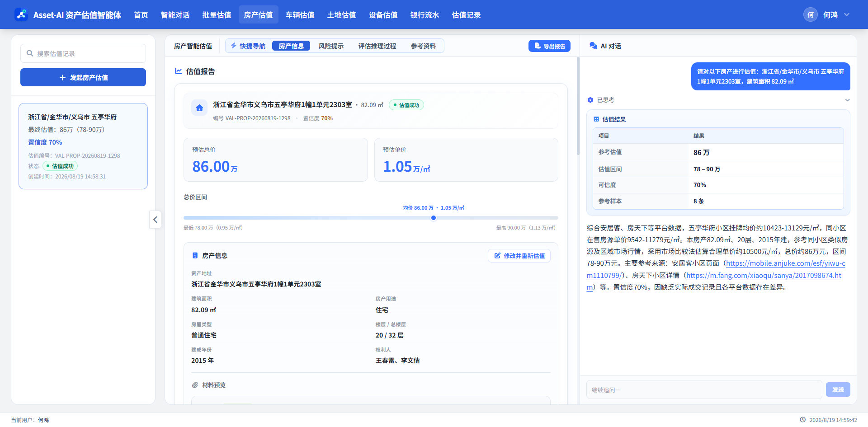The width and height of the screenshot is (868, 427).
Task: Click 最高 90.00 万 label
Action: 526,228
